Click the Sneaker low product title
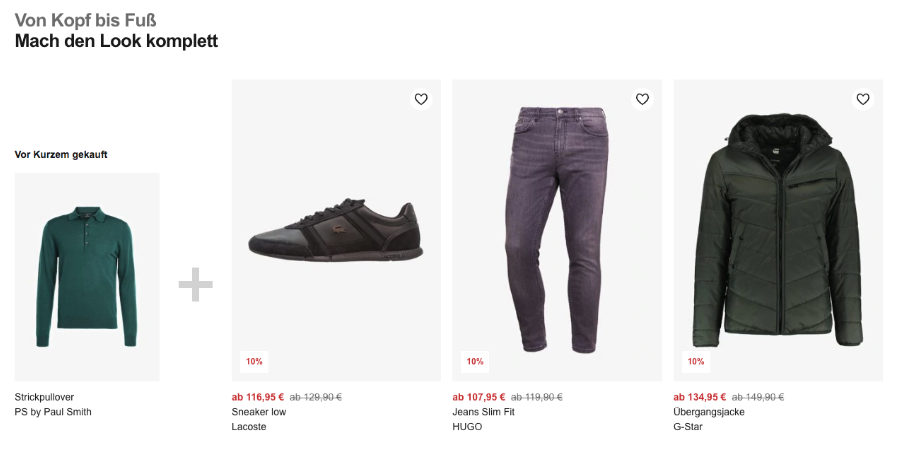904x460 pixels. tap(259, 412)
